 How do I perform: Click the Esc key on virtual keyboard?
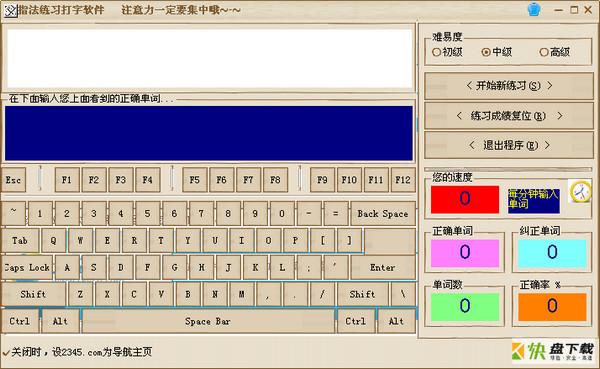[14, 180]
